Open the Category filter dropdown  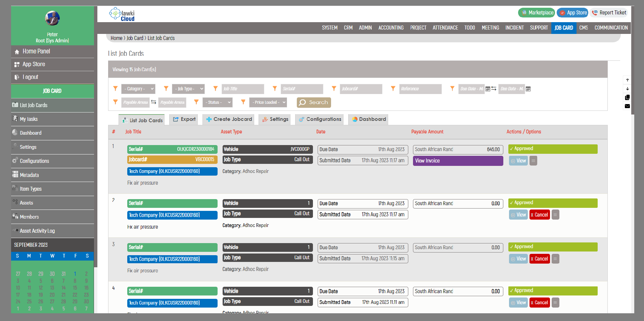[x=138, y=89]
